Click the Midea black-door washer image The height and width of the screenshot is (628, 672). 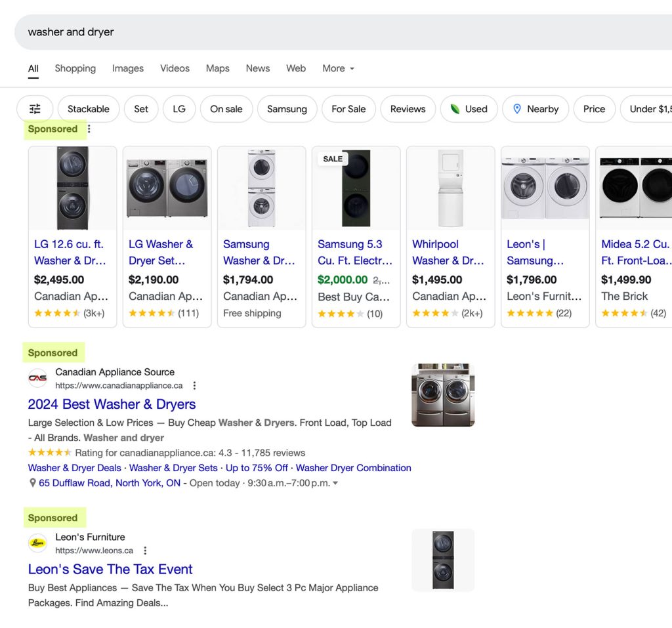(636, 188)
